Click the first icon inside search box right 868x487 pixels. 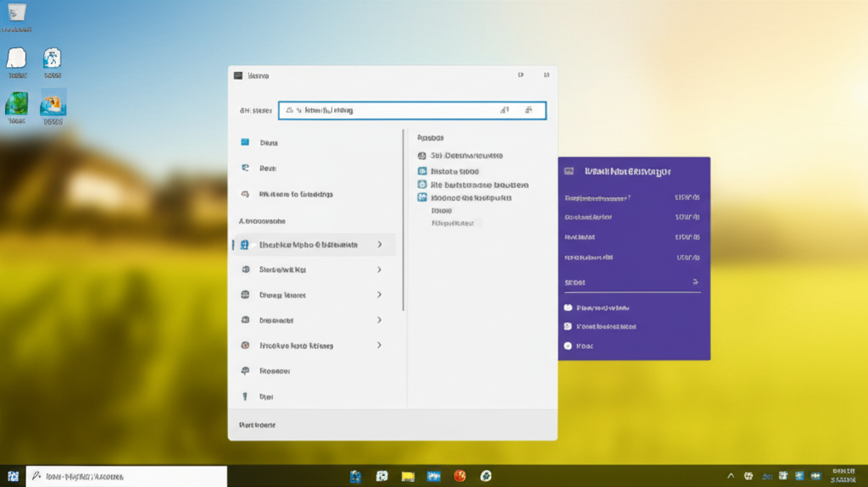pos(504,110)
